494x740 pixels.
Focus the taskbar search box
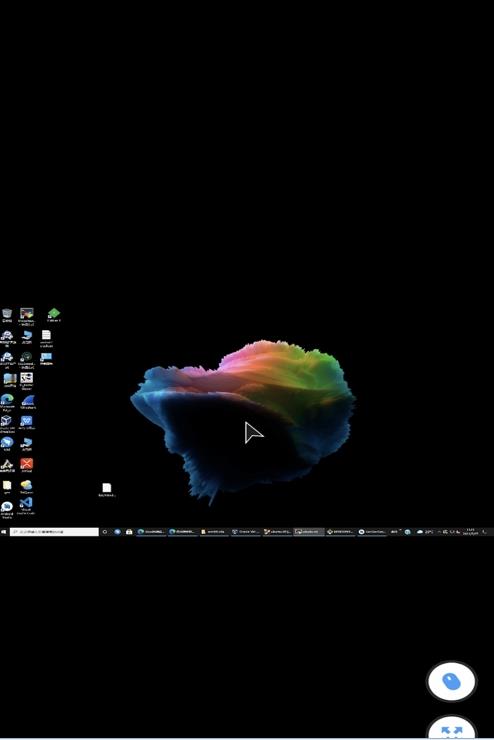pyautogui.click(x=54, y=531)
